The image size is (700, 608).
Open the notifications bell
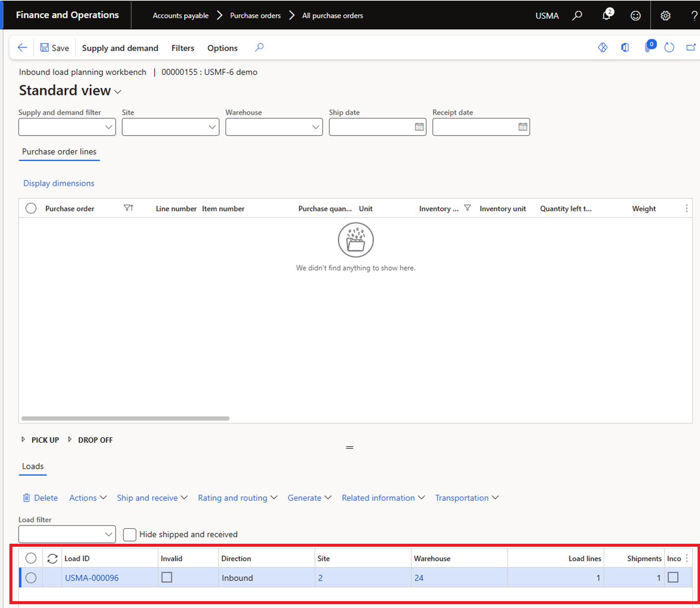[607, 15]
